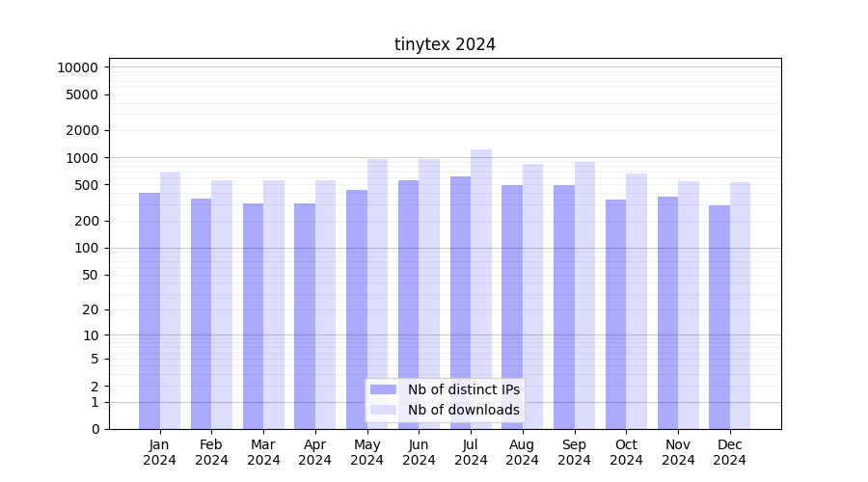This screenshot has height=482, width=868.
Task: Click the 'Nb of downloads' legend color swatch
Action: (383, 410)
